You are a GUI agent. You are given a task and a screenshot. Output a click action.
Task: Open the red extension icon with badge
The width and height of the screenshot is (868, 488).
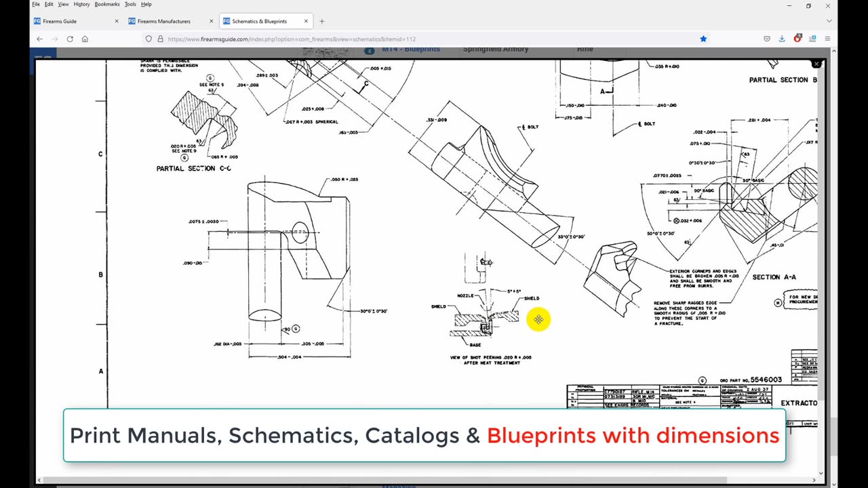pos(797,39)
